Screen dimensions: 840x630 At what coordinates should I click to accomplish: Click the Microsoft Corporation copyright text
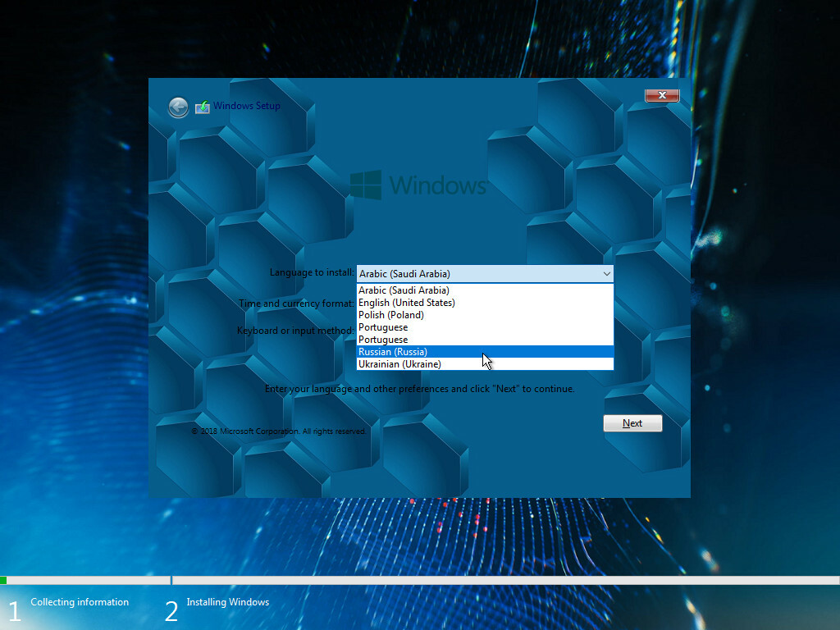click(279, 431)
